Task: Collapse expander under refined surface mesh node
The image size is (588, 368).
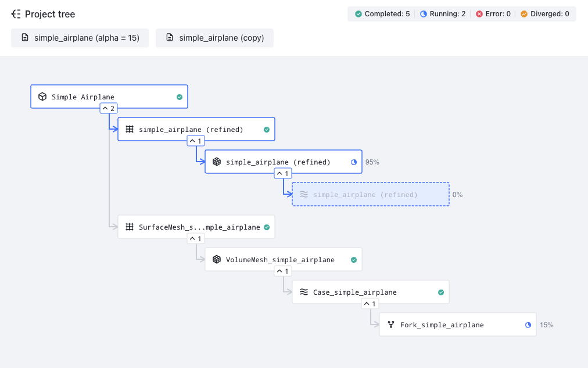Action: point(196,141)
